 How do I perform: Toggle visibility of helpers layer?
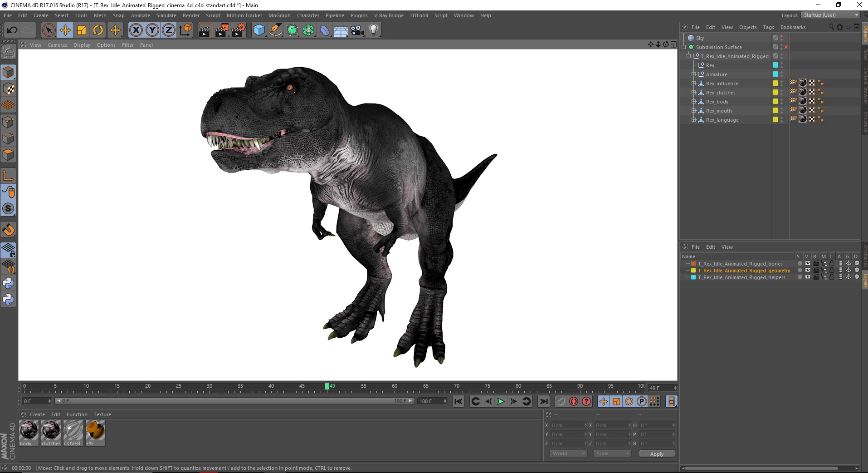(808, 277)
